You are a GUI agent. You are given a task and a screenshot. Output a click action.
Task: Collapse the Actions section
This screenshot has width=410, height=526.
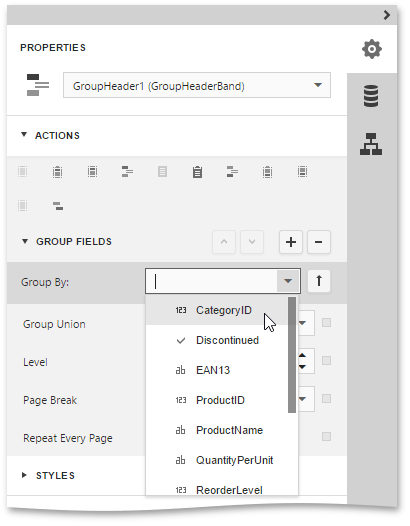point(24,135)
